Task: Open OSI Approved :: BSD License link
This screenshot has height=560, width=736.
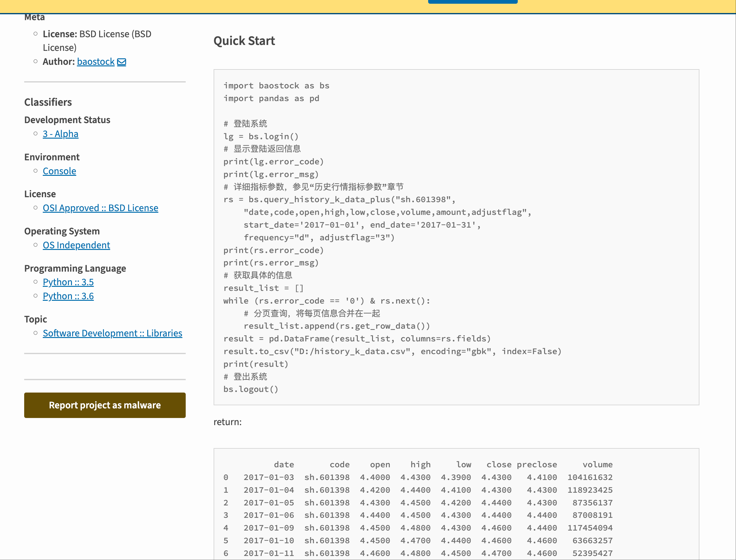Action: pos(100,208)
